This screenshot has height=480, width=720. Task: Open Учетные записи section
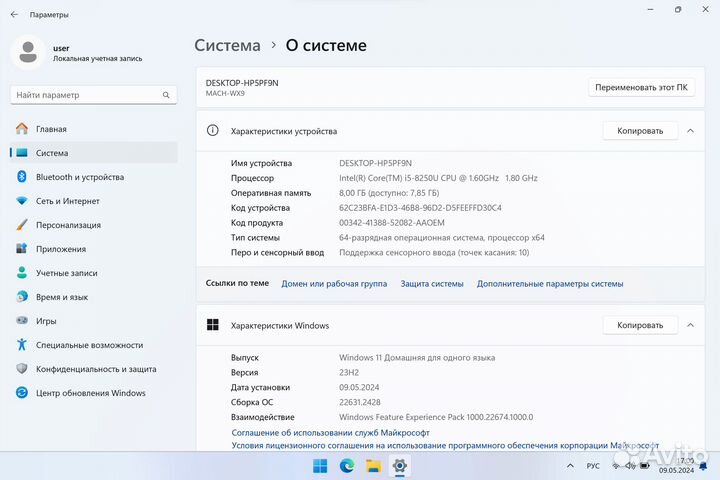click(x=93, y=273)
